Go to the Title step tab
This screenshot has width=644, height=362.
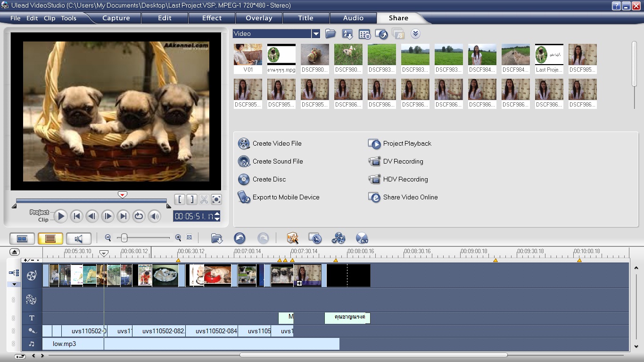(305, 18)
